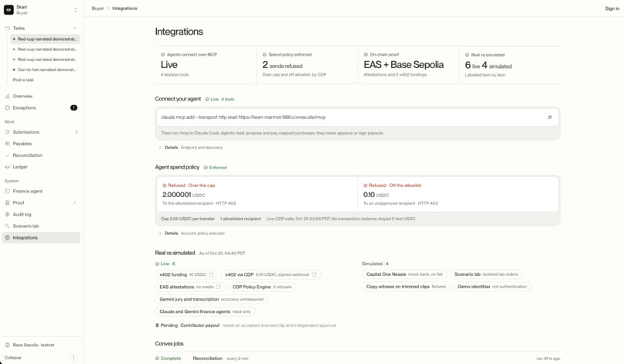This screenshot has width=623, height=364.
Task: Click the Ledger icon
Action: (7, 167)
